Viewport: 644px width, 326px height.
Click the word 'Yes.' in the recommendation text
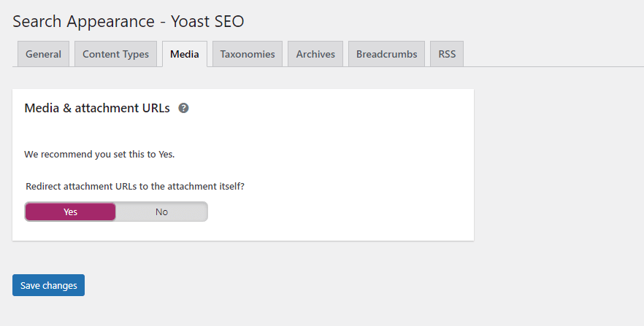point(166,154)
